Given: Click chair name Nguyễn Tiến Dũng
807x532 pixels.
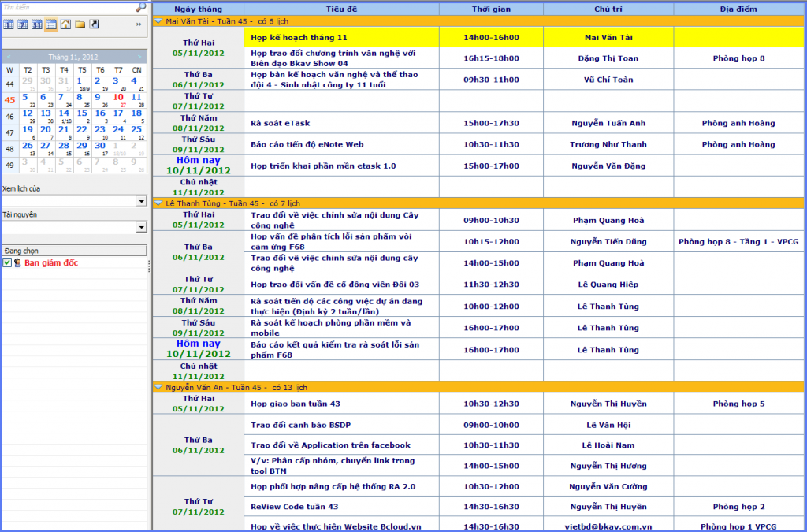Looking at the screenshot, I should pos(608,242).
